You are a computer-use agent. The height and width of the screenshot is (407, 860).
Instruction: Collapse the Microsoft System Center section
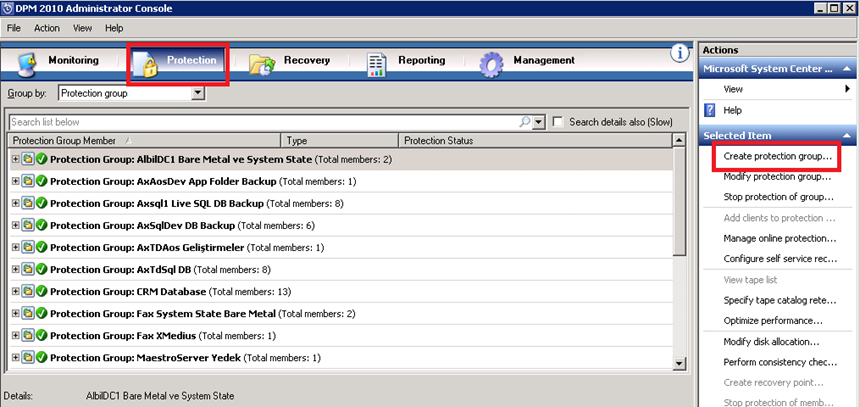pos(847,69)
